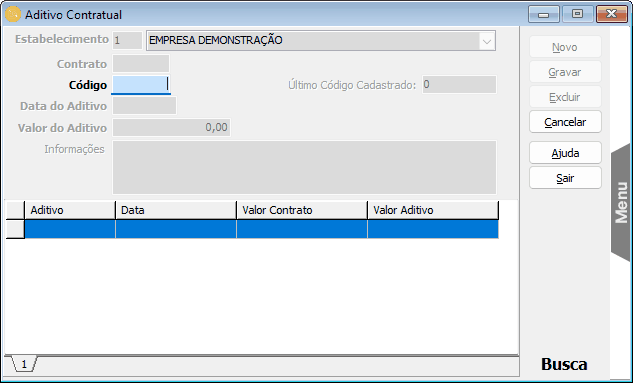633x383 pixels.
Task: Click the Valor do Aditivo field
Action: pyautogui.click(x=172, y=128)
